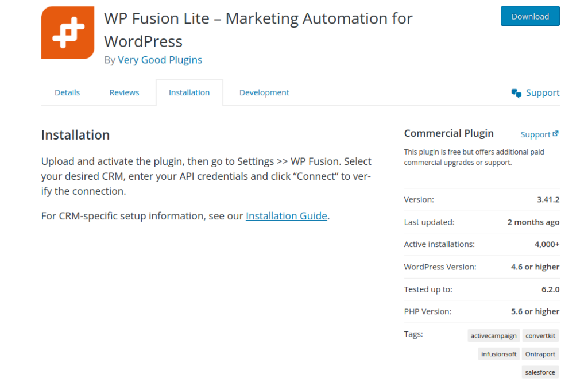The image size is (588, 386).
Task: Select the activecampaign tag
Action: [x=493, y=335]
